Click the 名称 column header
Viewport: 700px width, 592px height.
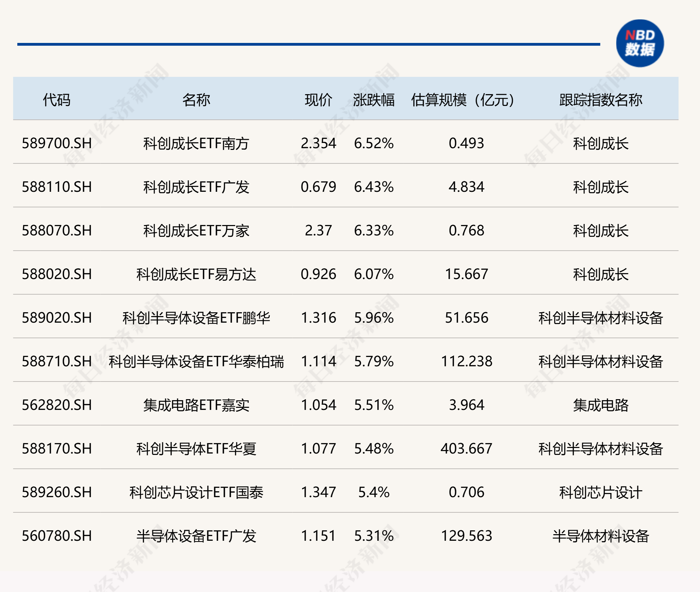click(x=196, y=100)
